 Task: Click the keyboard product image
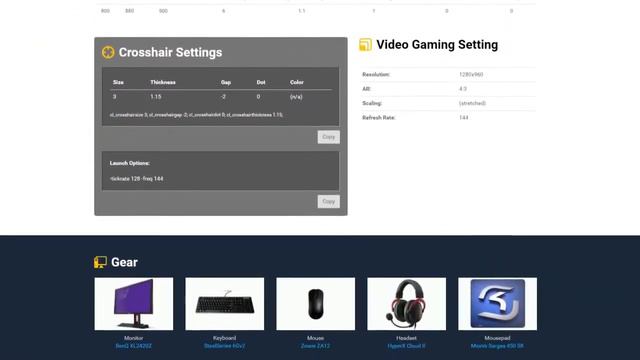pos(224,304)
